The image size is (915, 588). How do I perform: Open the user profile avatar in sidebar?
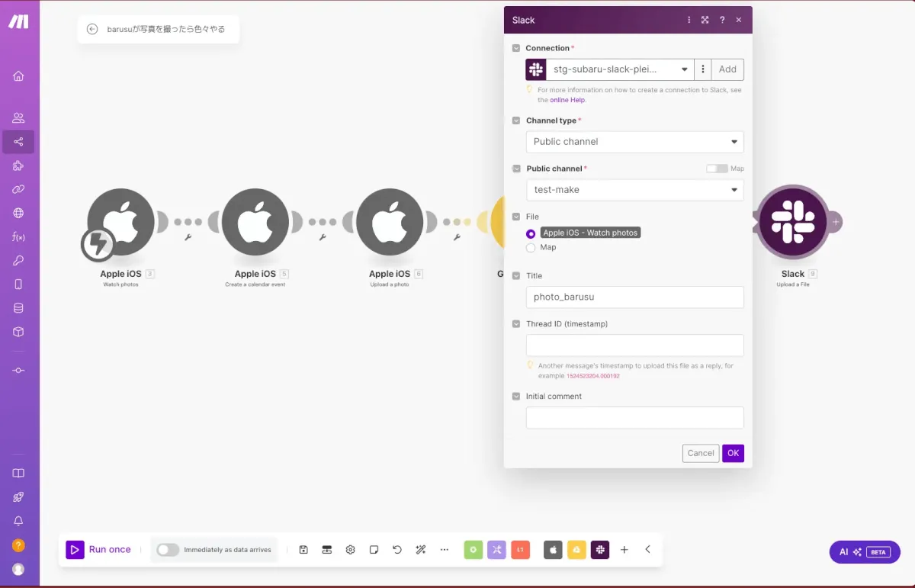pos(18,569)
